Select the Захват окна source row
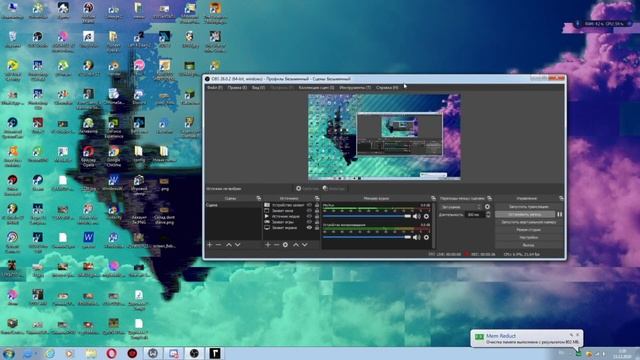Image resolution: width=640 pixels, height=360 pixels. coord(290,211)
